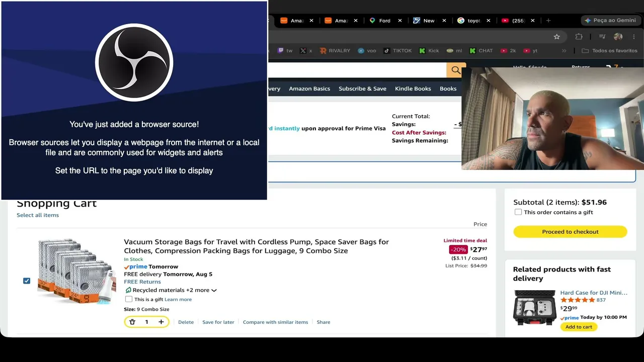Bookmark this page with the star icon
The height and width of the screenshot is (362, 644).
(x=556, y=37)
